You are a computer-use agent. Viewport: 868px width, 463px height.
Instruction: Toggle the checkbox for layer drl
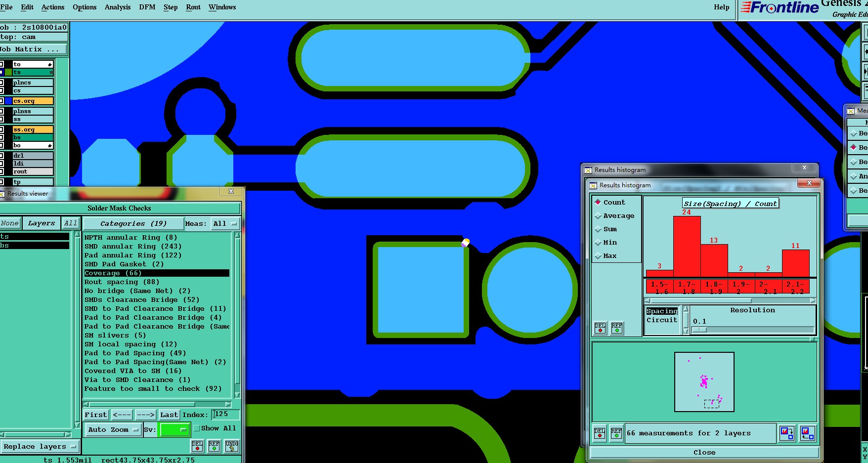coord(2,155)
